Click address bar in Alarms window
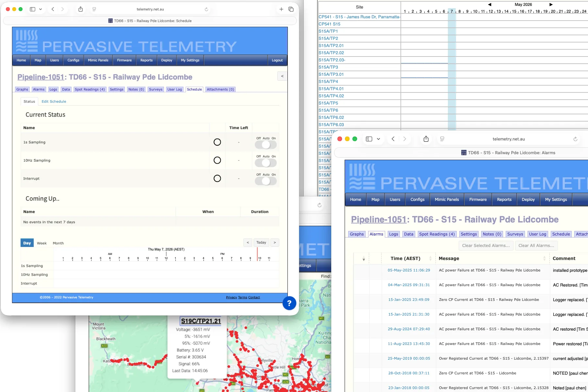This screenshot has height=392, width=588. (x=508, y=139)
